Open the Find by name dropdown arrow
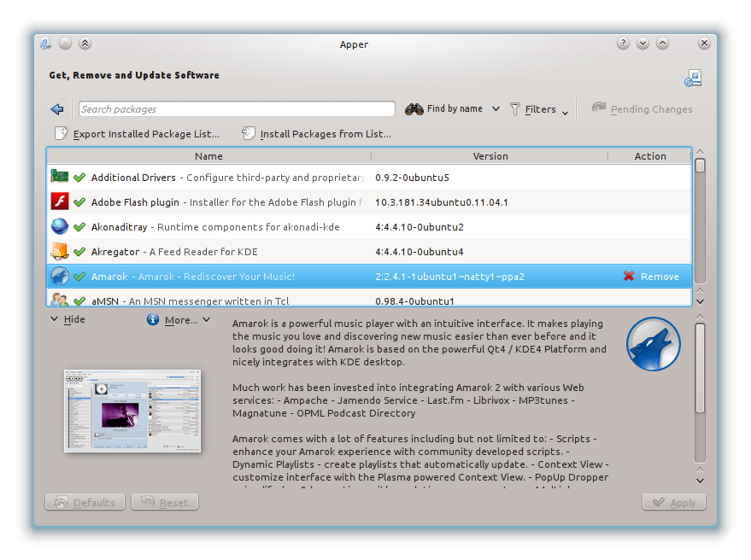The width and height of the screenshot is (751, 560). pos(496,109)
